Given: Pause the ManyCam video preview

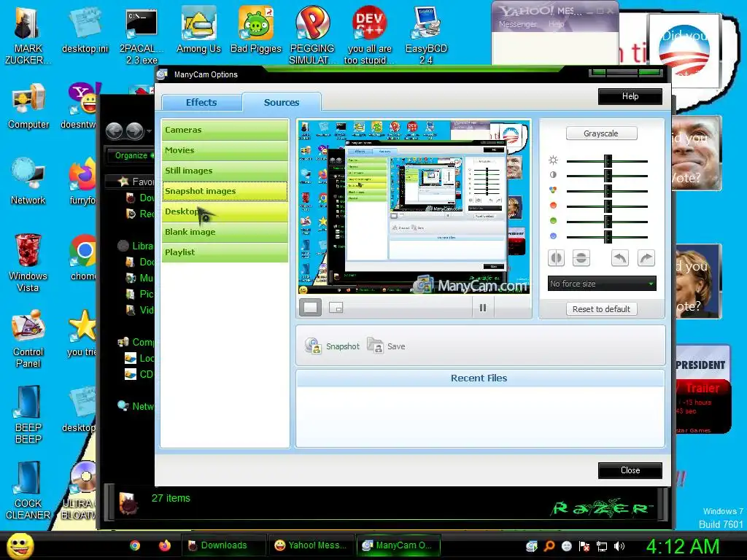Looking at the screenshot, I should tap(483, 308).
